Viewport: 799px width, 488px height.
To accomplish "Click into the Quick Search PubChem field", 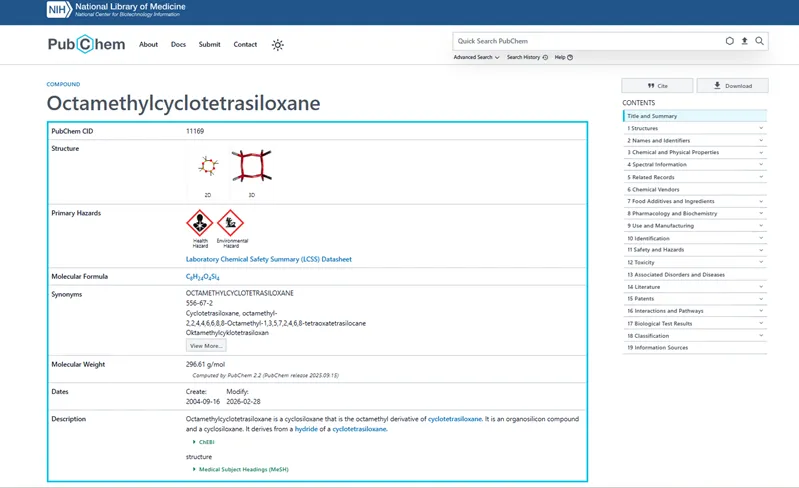I will click(x=585, y=41).
